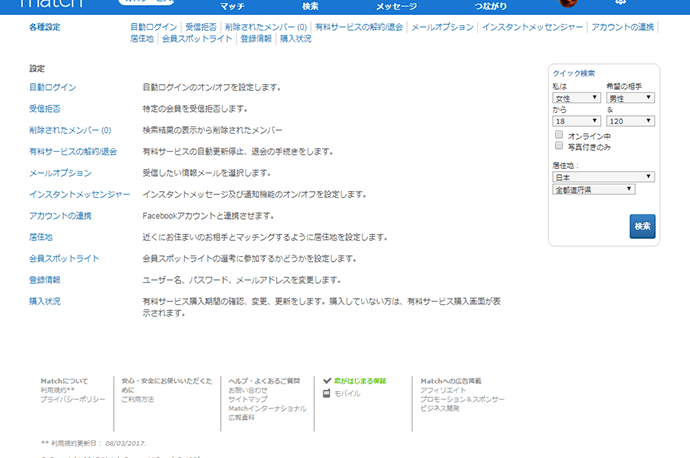Click メールオプション in the top sub-navigation

(x=442, y=27)
